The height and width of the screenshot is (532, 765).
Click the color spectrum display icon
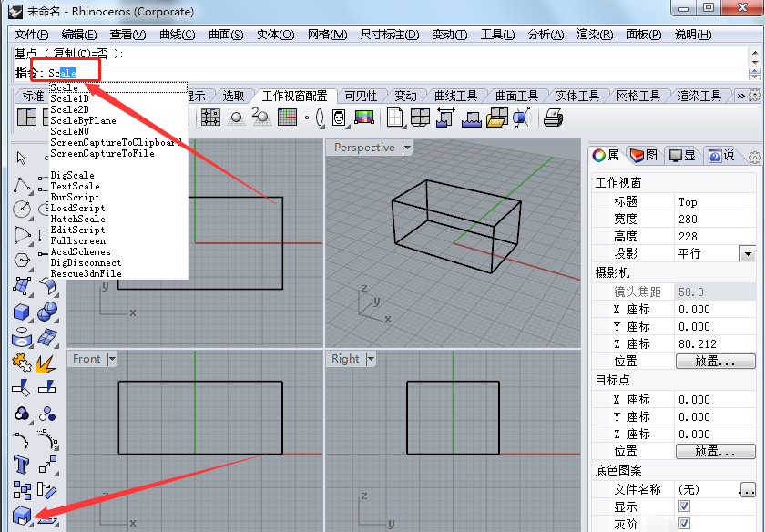click(x=364, y=118)
